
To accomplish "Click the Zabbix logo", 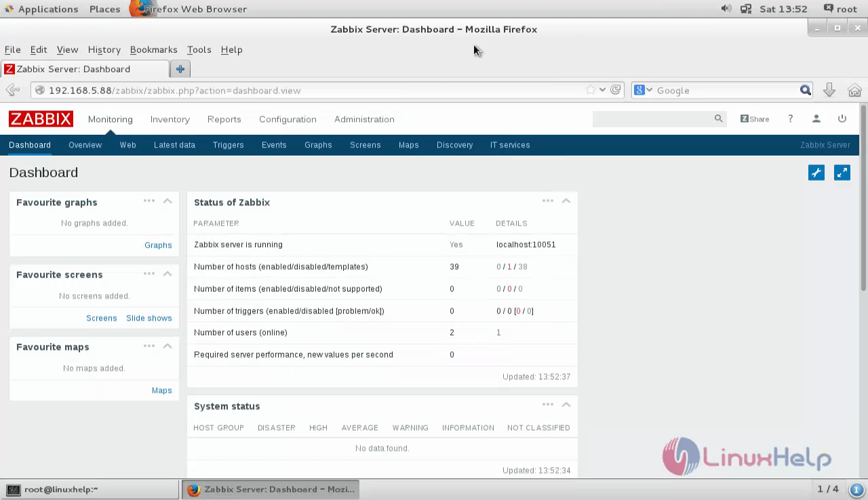I will point(41,119).
